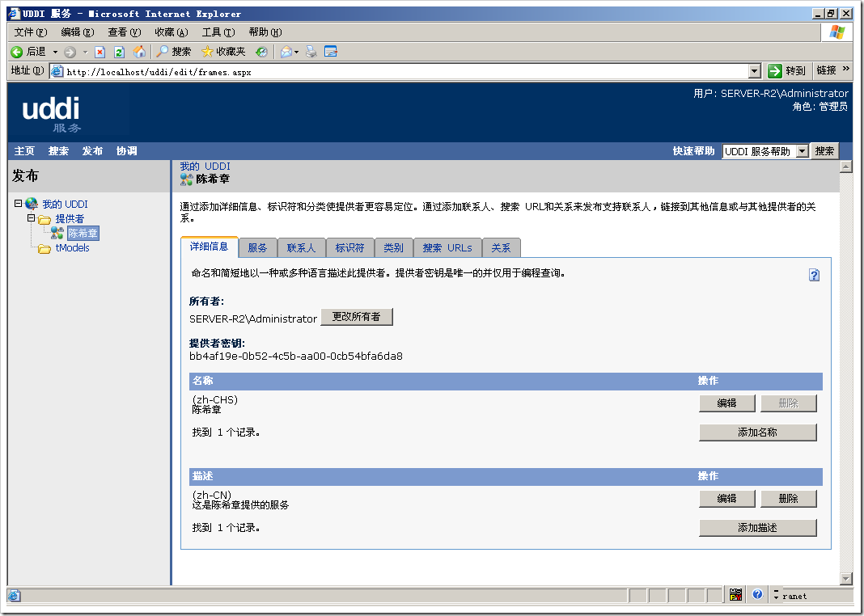Open the Back history dropdown arrow

tap(55, 53)
